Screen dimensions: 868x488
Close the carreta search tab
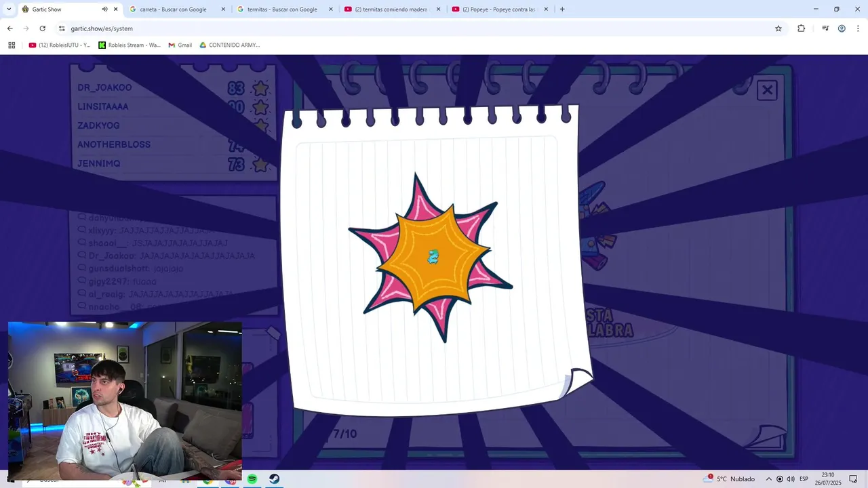point(223,9)
